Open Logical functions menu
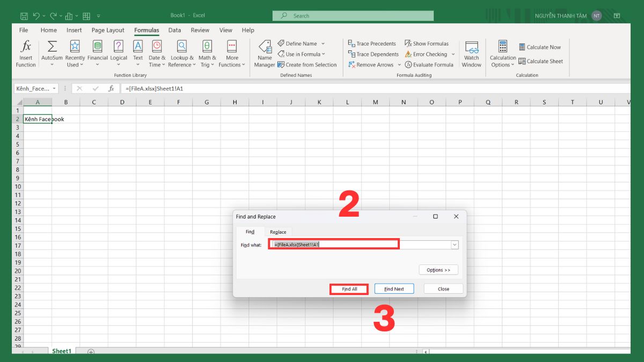The width and height of the screenshot is (644, 362). tap(119, 54)
